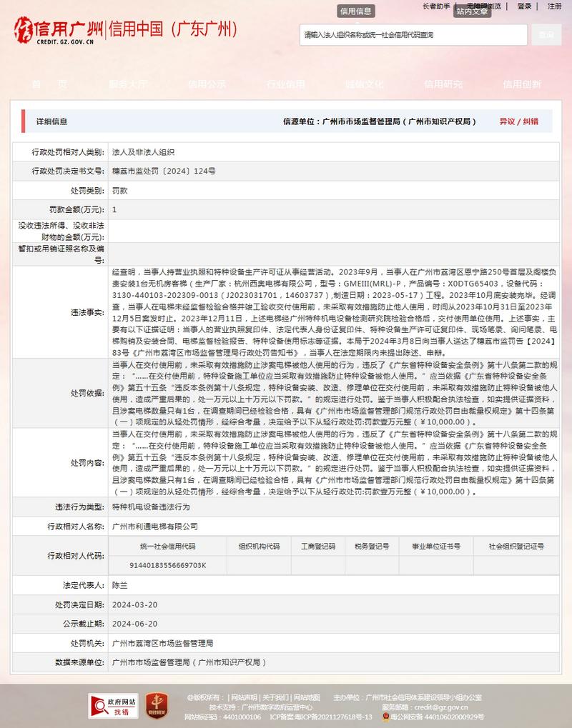Click the 行政相对人名称 row label

click(x=76, y=527)
